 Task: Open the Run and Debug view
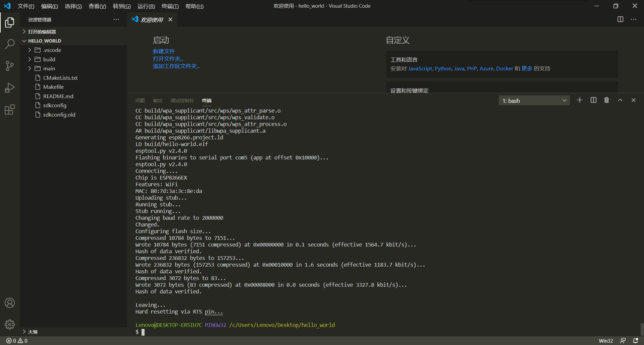pyautogui.click(x=10, y=88)
